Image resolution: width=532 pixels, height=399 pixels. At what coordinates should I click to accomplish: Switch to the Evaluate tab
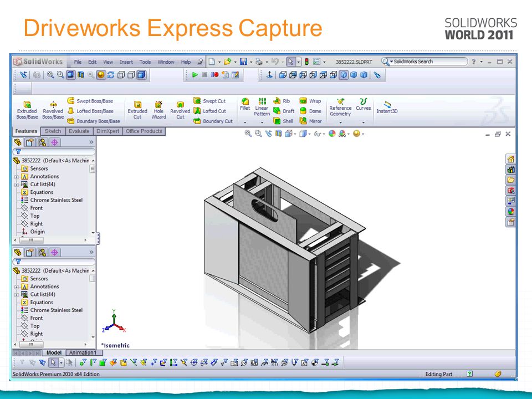click(x=79, y=131)
